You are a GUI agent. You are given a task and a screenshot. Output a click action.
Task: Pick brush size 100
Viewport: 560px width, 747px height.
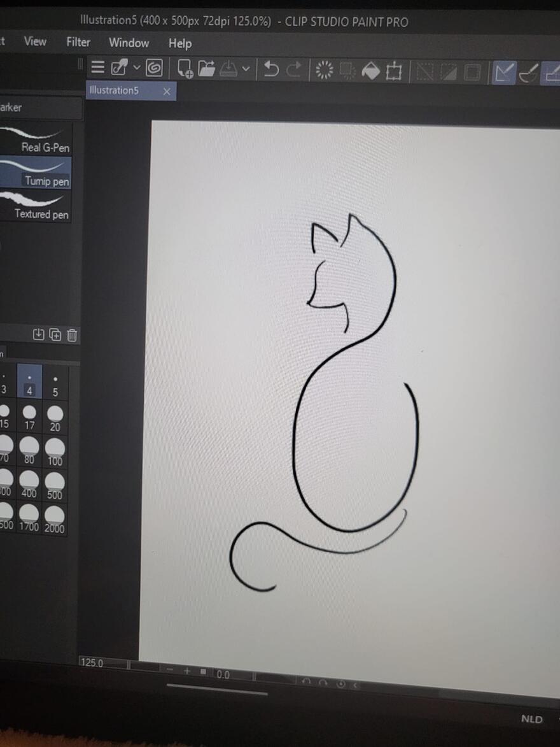[55, 452]
